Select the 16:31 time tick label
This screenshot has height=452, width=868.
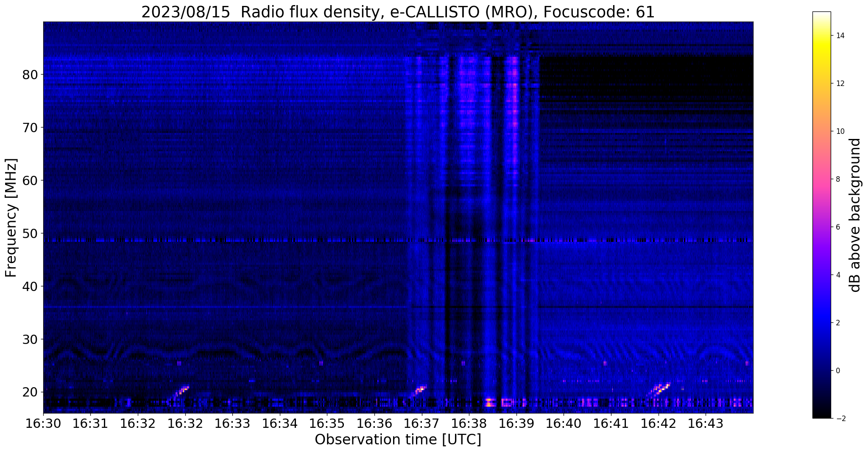[x=90, y=424]
